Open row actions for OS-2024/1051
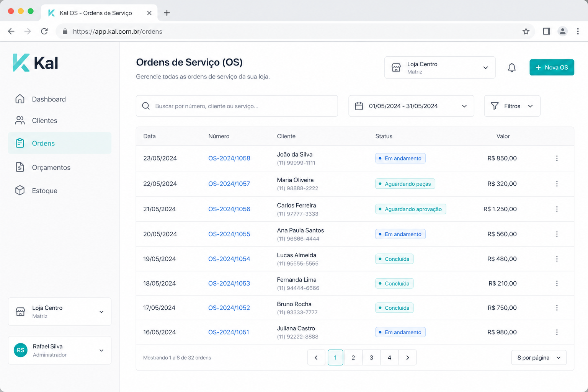This screenshot has width=588, height=392. [557, 332]
